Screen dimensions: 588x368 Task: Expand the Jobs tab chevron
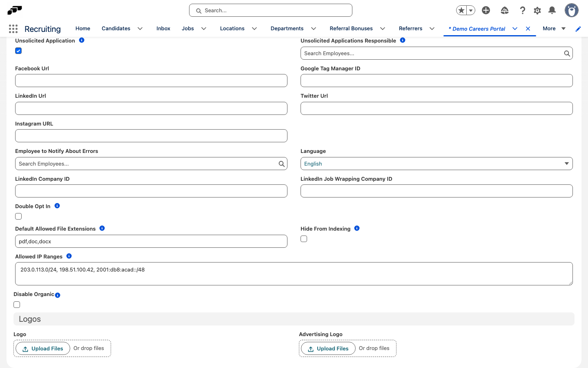[x=204, y=29]
